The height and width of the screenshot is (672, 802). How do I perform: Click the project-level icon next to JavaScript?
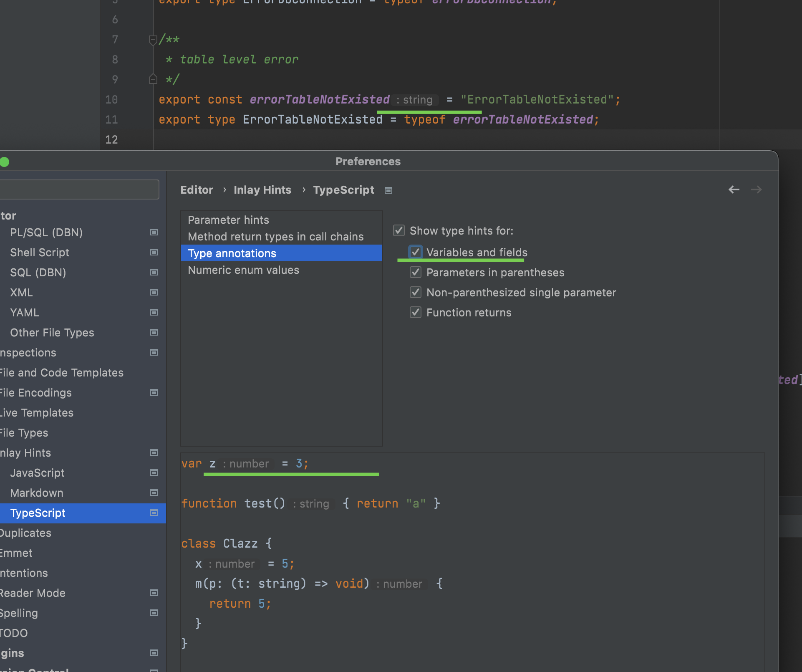click(x=154, y=472)
